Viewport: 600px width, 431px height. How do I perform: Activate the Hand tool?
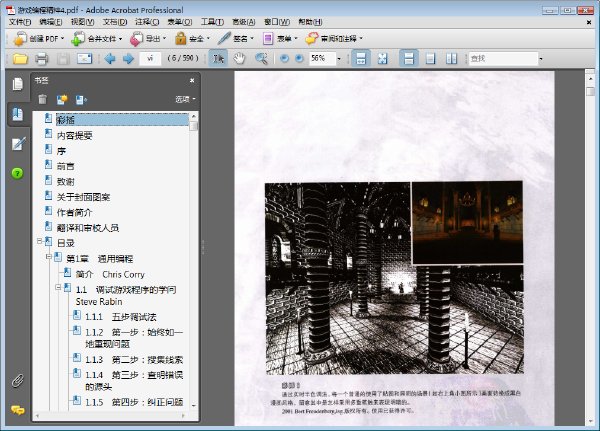(x=239, y=59)
